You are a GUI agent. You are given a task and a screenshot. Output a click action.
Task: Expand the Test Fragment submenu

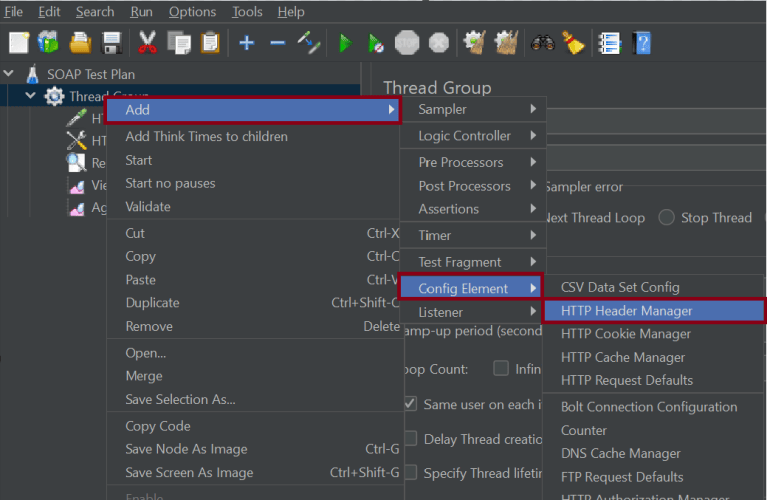[473, 262]
